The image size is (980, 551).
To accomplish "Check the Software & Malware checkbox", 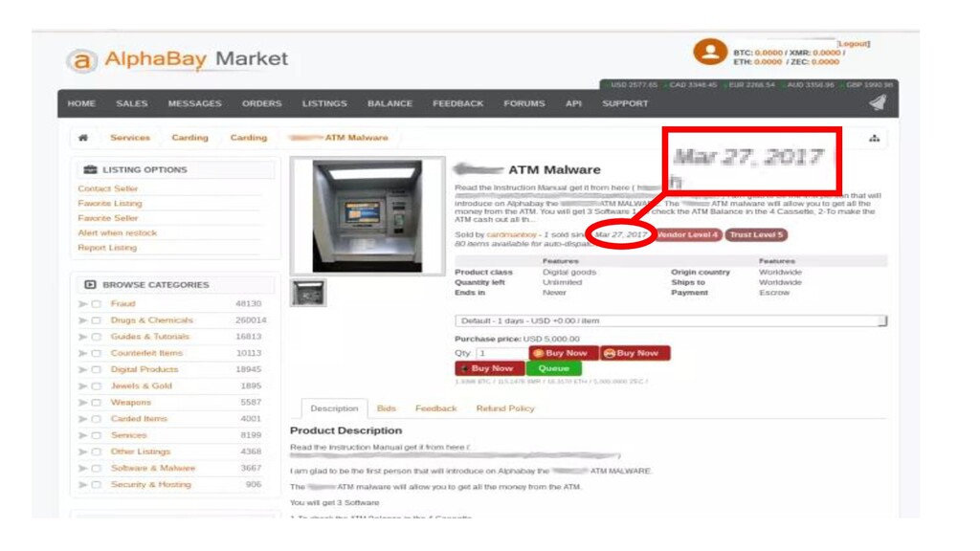I will pos(97,469).
